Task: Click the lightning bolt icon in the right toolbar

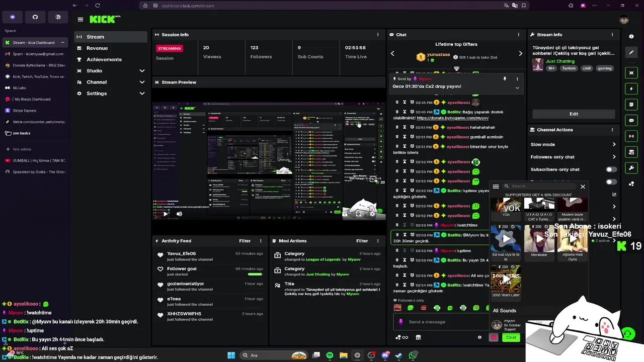Action: (631, 89)
